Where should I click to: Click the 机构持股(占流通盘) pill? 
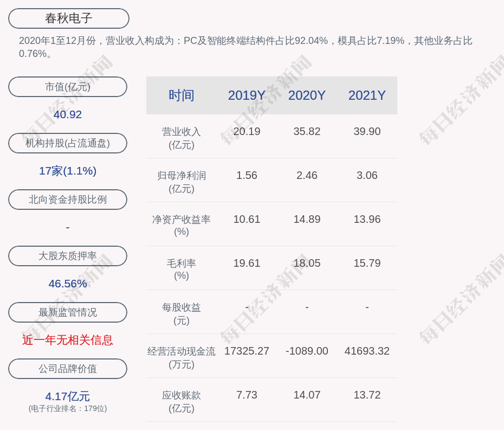pos(68,143)
